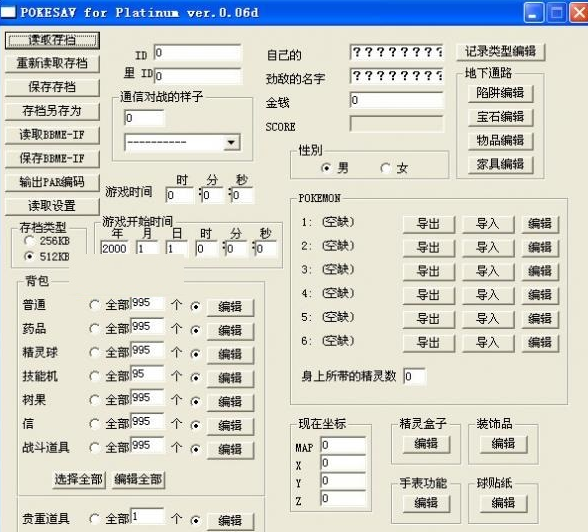Click the 金钱 input field
This screenshot has width=588, height=532.
(x=396, y=100)
